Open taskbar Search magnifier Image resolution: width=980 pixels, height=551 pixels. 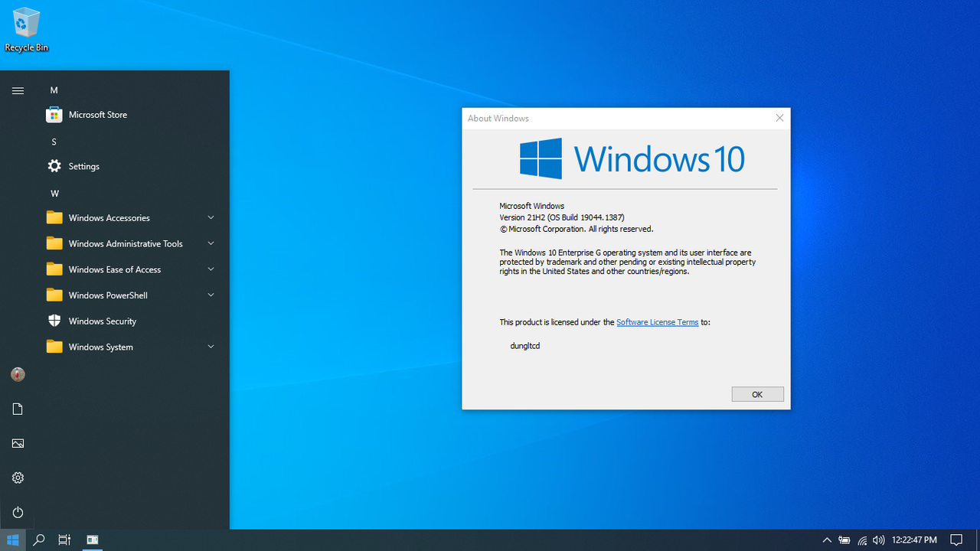pyautogui.click(x=38, y=540)
